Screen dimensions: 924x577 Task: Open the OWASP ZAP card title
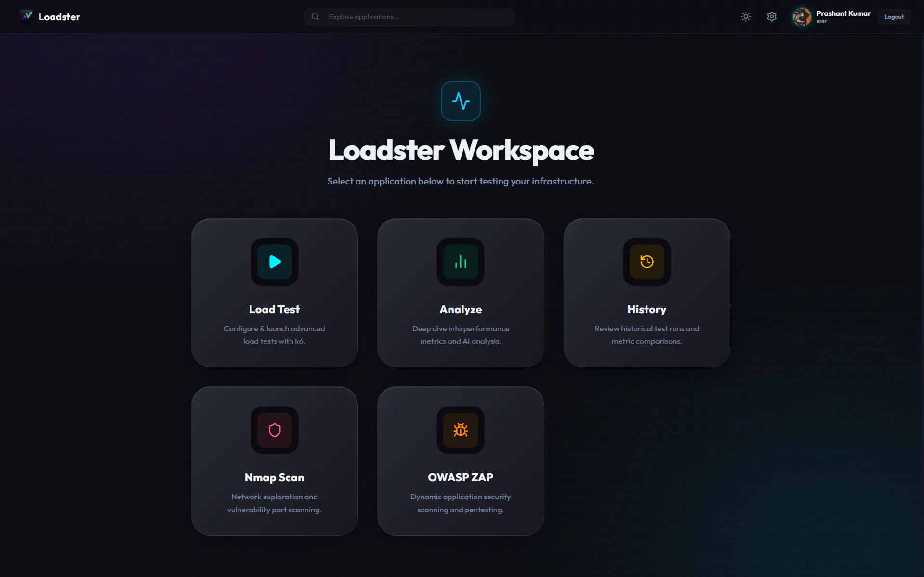pos(461,477)
